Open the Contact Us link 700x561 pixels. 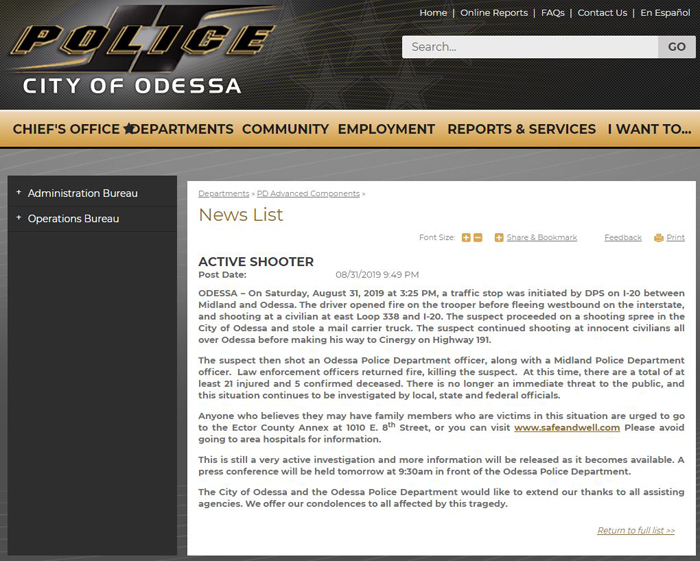[x=602, y=13]
